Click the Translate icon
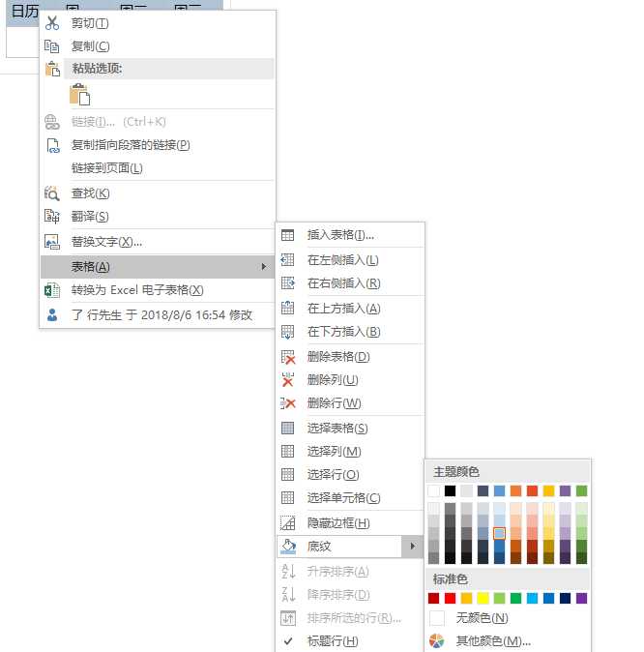 click(x=52, y=217)
